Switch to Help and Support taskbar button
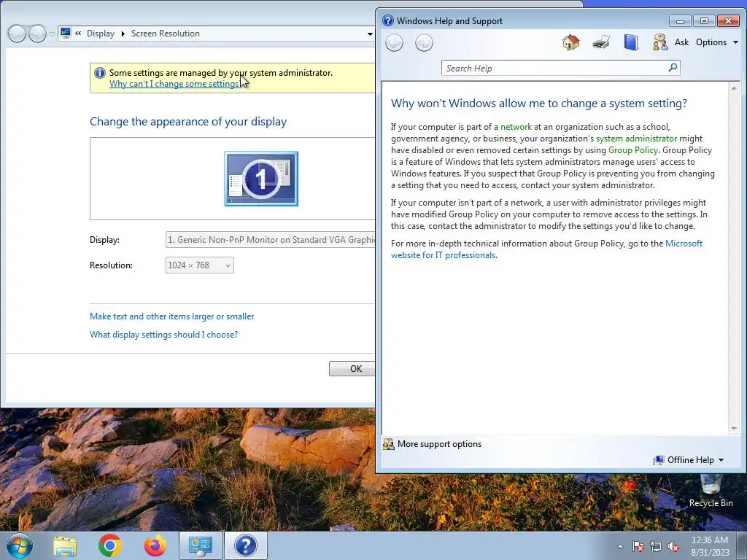This screenshot has height=560, width=747. [246, 545]
